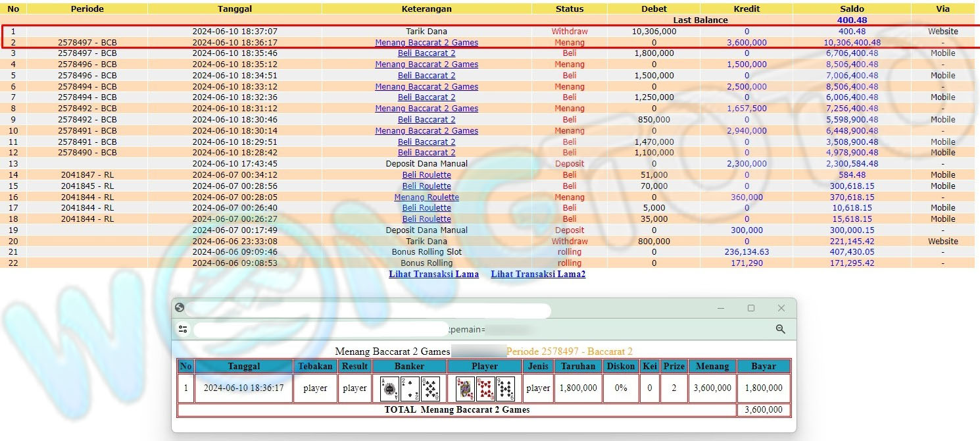980x441 pixels.
Task: Click the Keterangan column header
Action: (426, 9)
